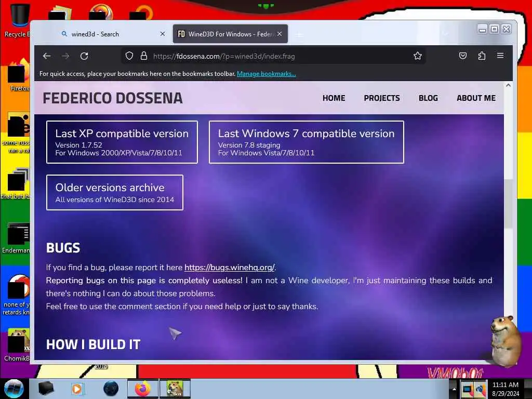The width and height of the screenshot is (532, 399).
Task: Open the tracking protection shield icon
Action: tap(129, 56)
